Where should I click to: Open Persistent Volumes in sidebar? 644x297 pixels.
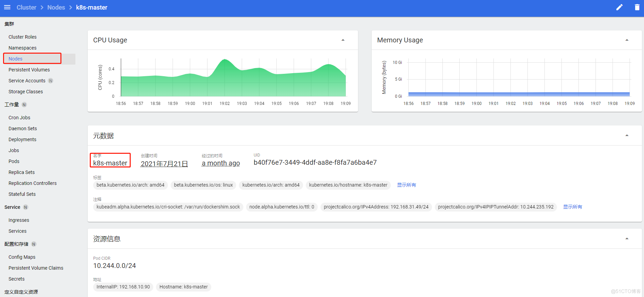[29, 70]
